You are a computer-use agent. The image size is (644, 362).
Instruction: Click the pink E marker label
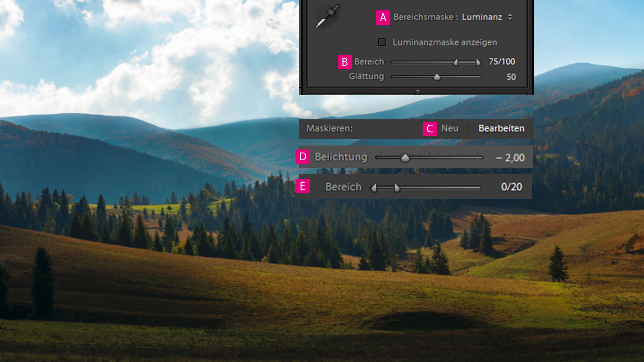point(303,186)
